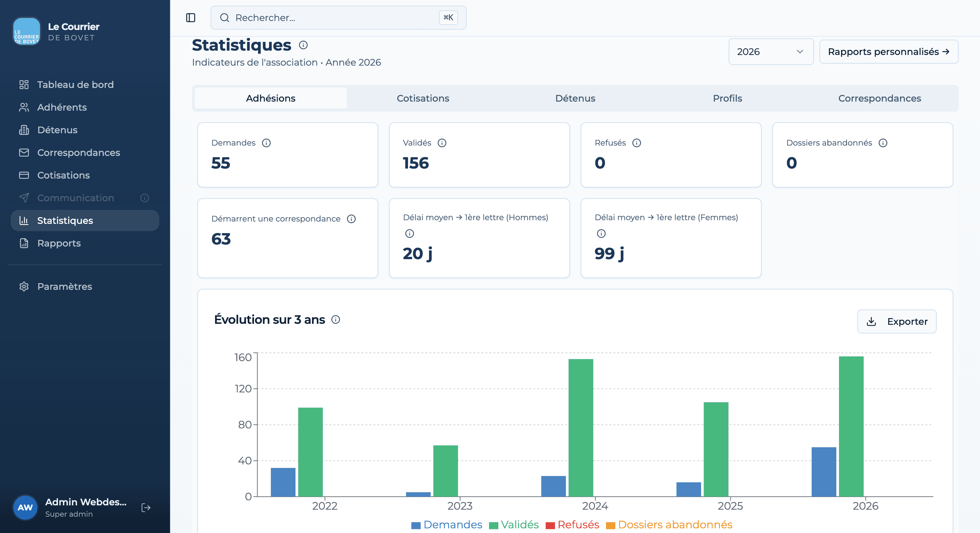The height and width of the screenshot is (533, 980).
Task: Switch to the Cotisations tab
Action: click(x=423, y=99)
